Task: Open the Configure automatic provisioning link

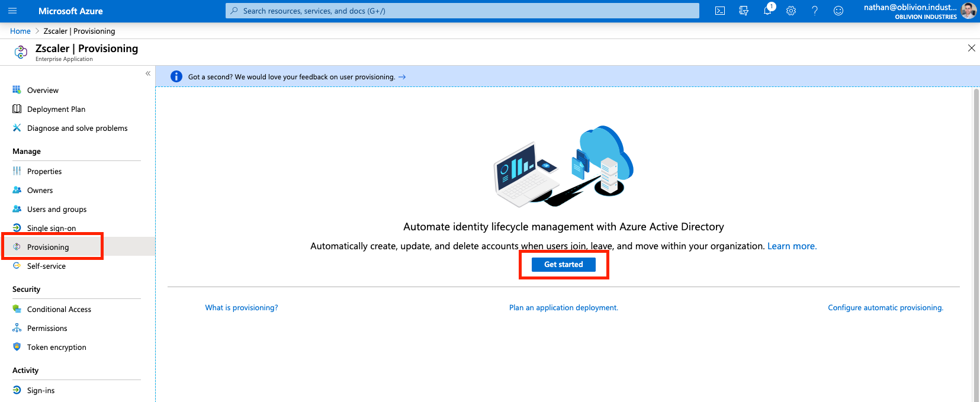Action: 885,308
